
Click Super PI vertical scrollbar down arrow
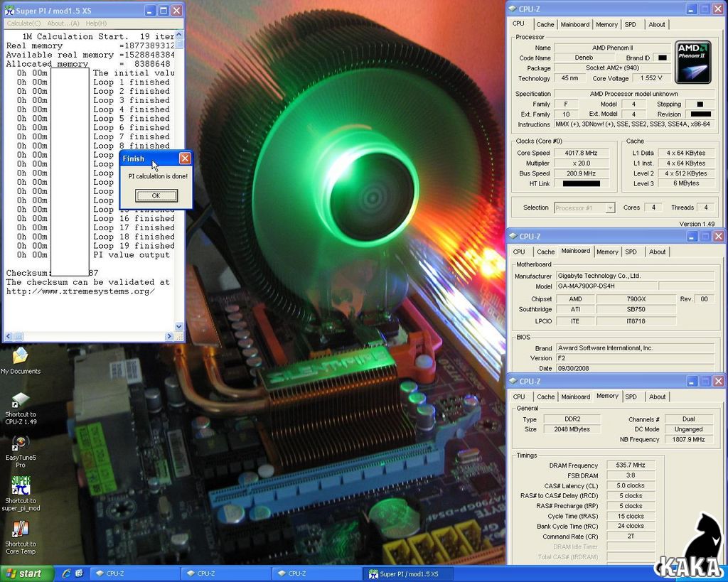[x=179, y=326]
